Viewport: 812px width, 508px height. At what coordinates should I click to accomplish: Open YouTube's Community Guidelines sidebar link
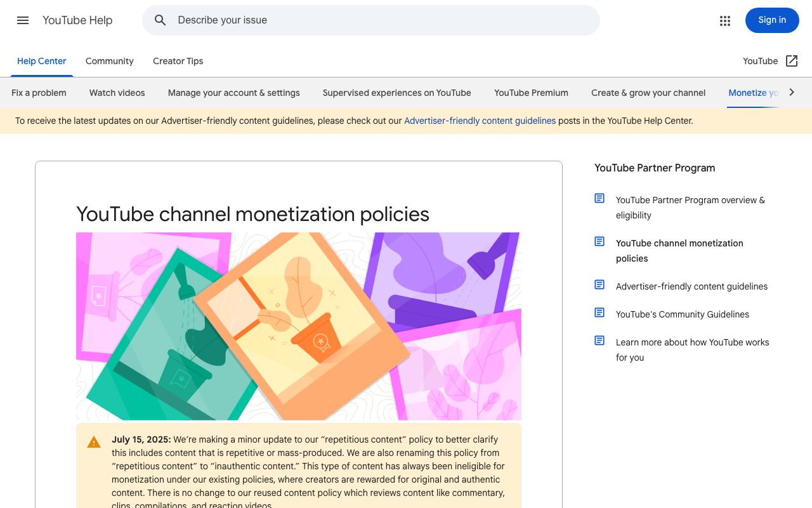click(683, 314)
